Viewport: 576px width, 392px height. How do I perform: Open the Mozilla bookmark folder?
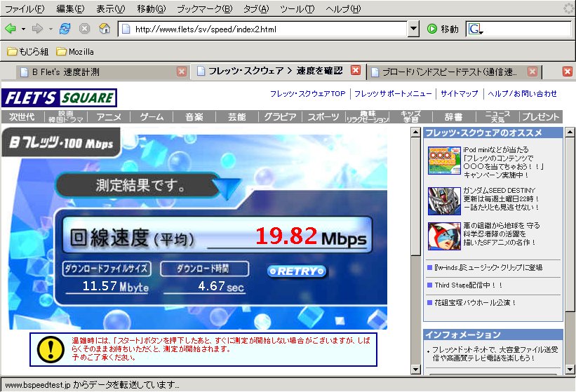tap(75, 51)
